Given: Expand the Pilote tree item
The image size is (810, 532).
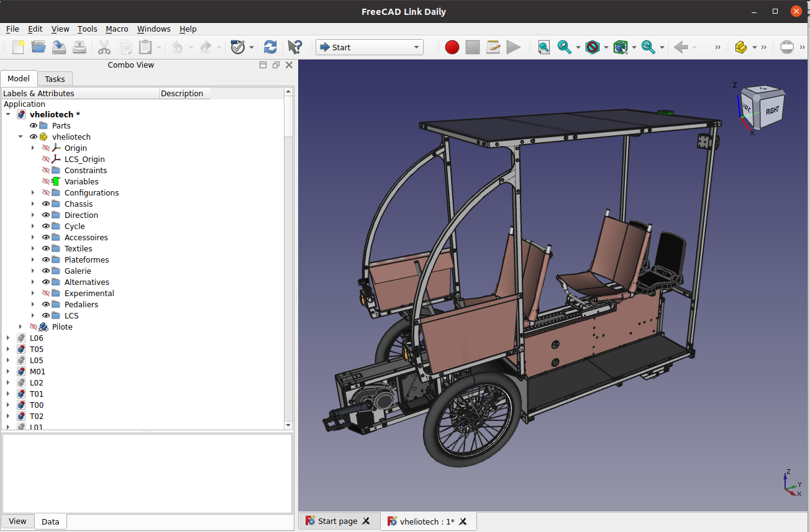Looking at the screenshot, I should 20,327.
